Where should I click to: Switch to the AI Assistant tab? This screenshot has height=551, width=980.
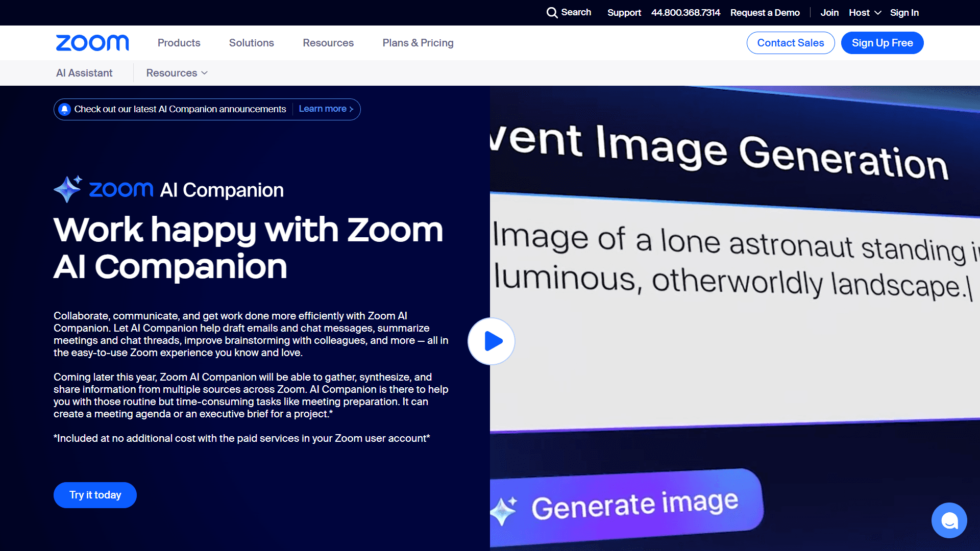tap(84, 73)
